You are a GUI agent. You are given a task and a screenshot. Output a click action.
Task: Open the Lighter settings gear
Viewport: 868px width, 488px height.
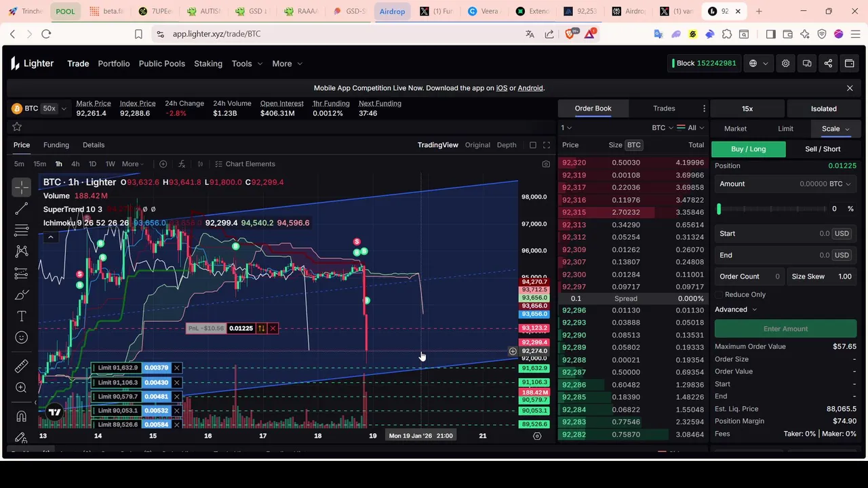point(785,64)
